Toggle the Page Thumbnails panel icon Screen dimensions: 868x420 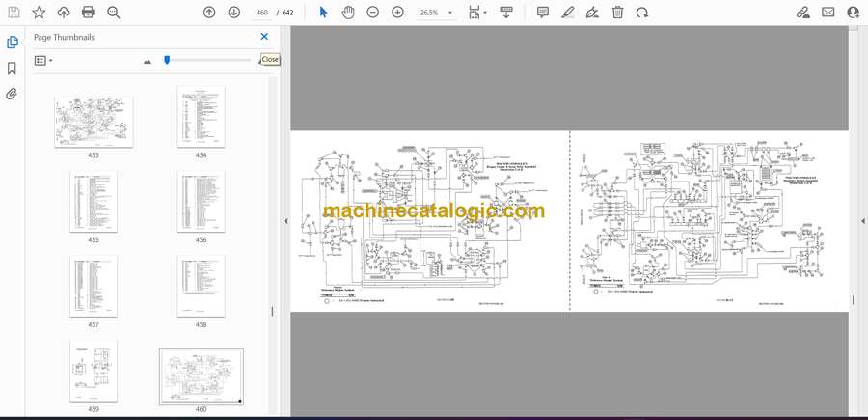(x=12, y=42)
